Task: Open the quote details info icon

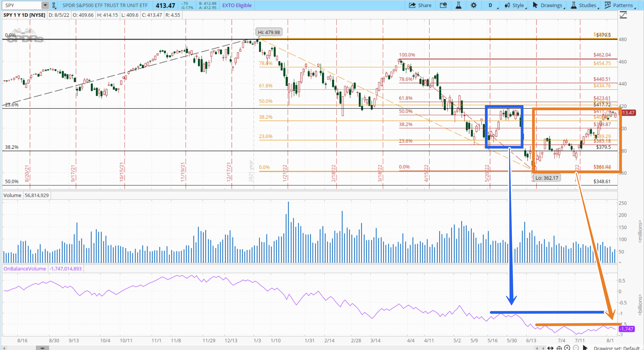Action: [x=443, y=5]
